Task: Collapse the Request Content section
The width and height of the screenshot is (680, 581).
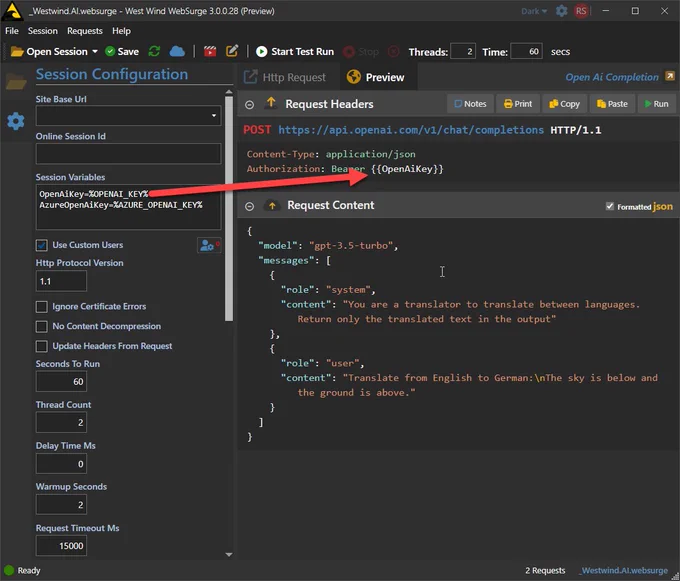Action: [249, 206]
